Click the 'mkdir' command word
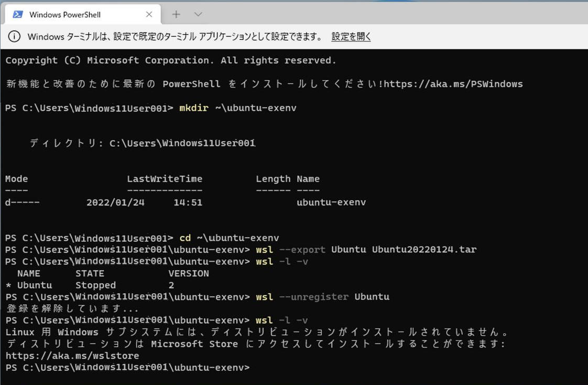Viewport: 588px width, 385px height. pyautogui.click(x=193, y=108)
